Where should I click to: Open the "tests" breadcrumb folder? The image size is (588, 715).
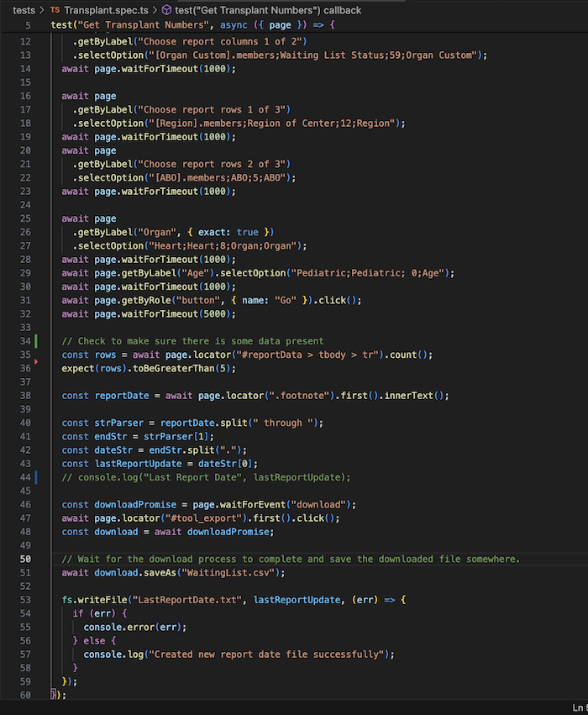pyautogui.click(x=24, y=10)
